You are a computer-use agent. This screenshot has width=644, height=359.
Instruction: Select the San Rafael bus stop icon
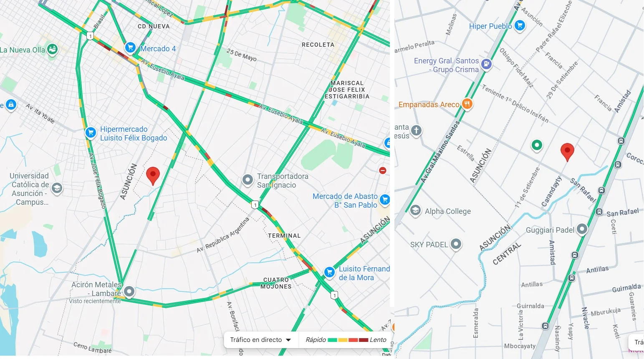pyautogui.click(x=599, y=212)
